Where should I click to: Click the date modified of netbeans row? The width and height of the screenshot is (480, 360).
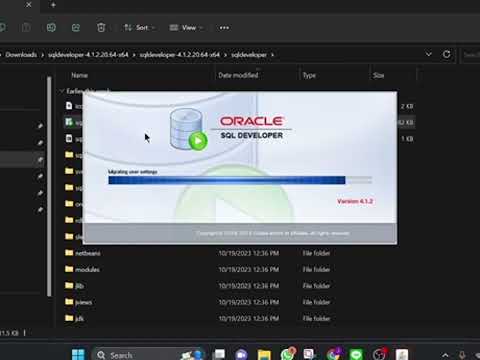pyautogui.click(x=249, y=253)
